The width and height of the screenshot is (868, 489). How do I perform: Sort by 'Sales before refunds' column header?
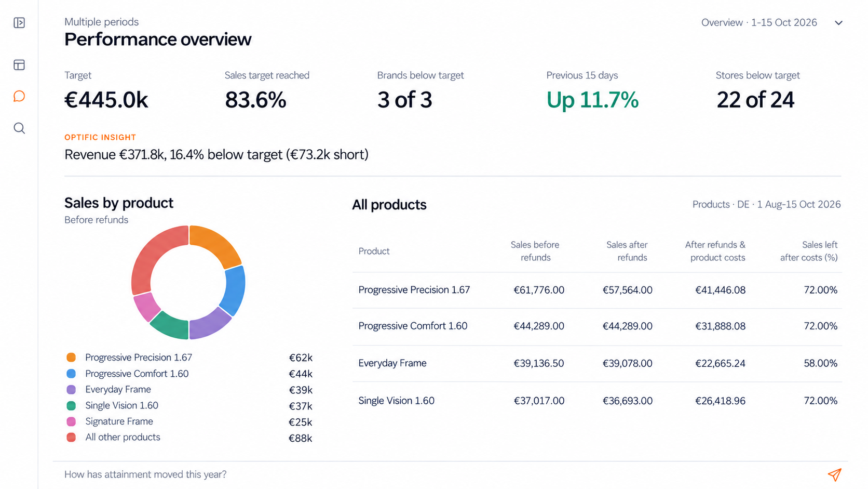pyautogui.click(x=535, y=251)
